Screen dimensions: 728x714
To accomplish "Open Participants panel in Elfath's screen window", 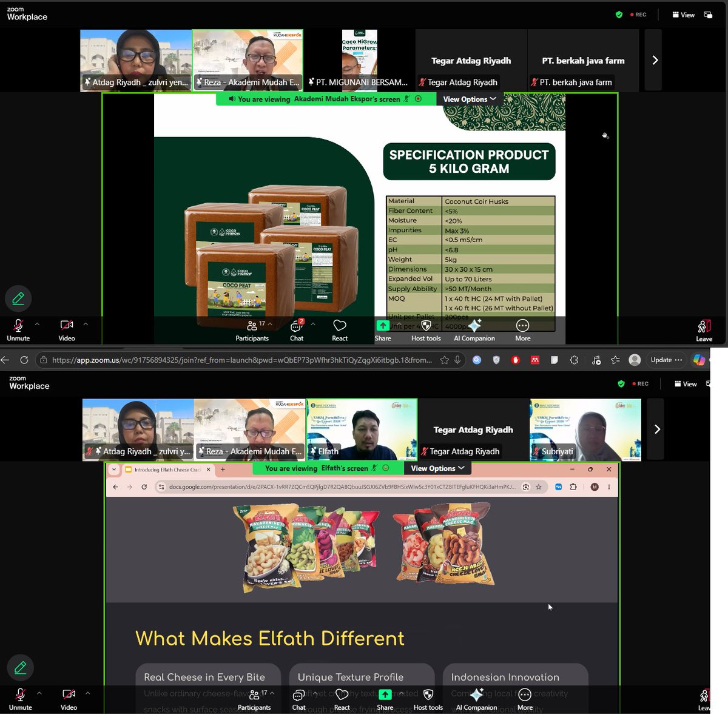I will [254, 699].
